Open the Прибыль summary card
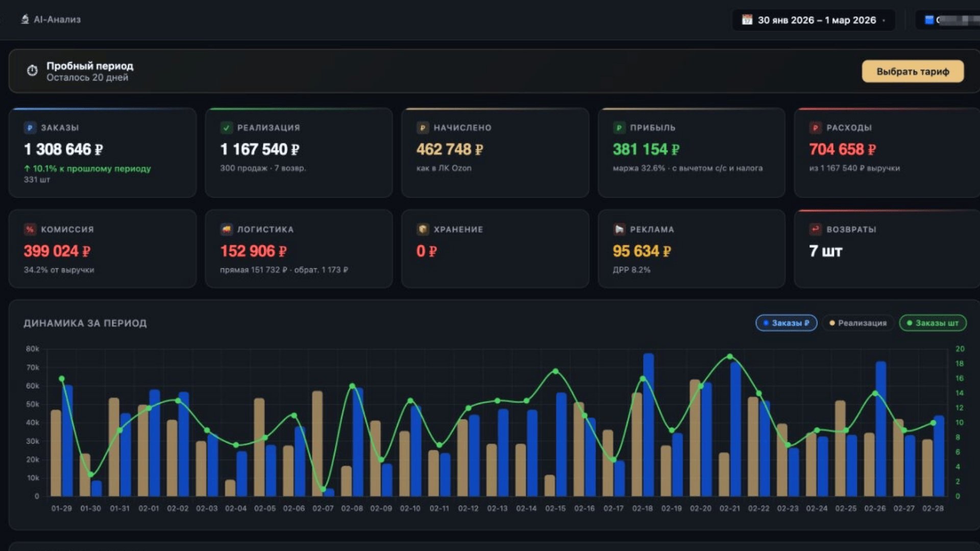The image size is (980, 551). coord(691,152)
